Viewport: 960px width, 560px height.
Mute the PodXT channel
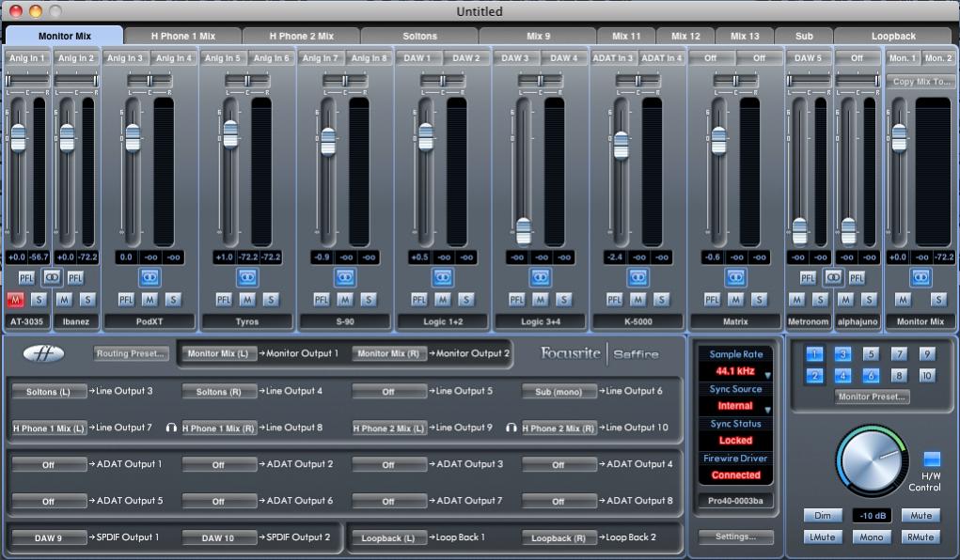tap(150, 300)
